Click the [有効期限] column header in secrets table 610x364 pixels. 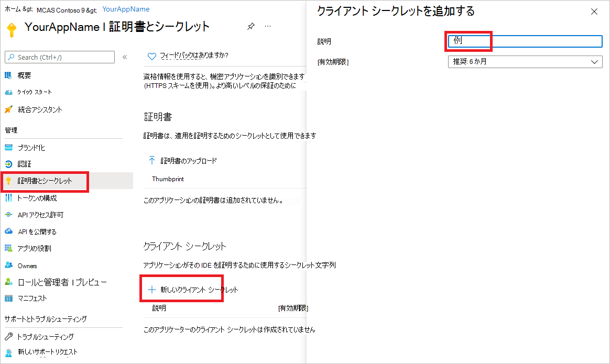click(x=293, y=308)
